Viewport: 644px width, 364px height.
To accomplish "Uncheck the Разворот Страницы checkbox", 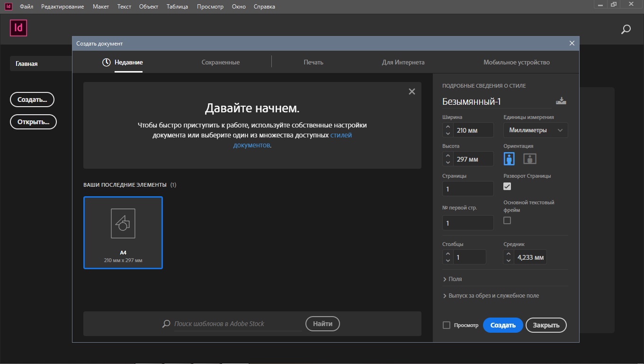I will click(x=507, y=186).
